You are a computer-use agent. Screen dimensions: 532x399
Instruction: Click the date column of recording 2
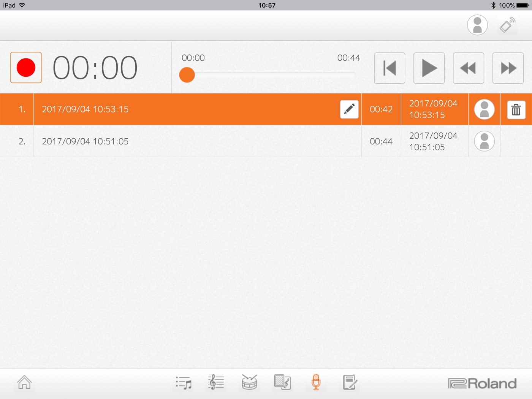pos(435,141)
